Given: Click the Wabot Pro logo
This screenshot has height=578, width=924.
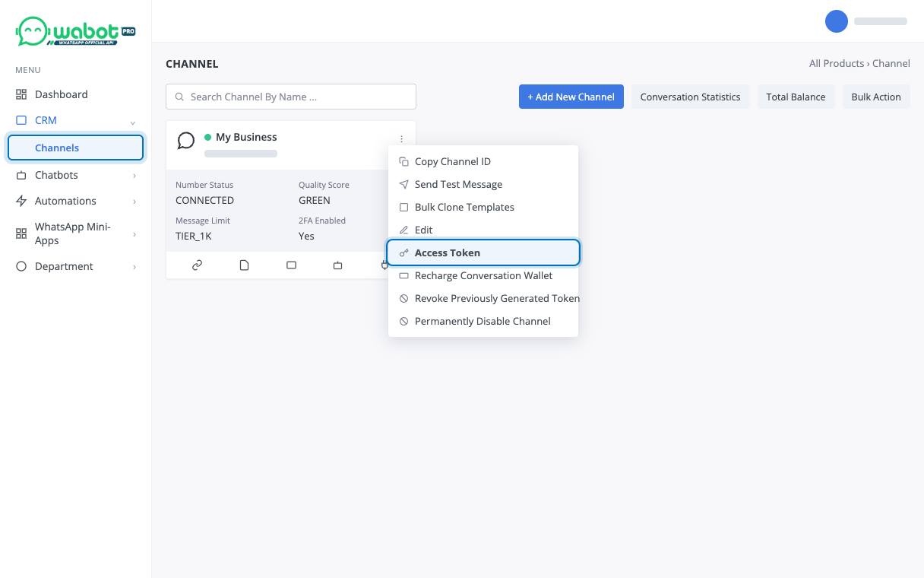Looking at the screenshot, I should pos(75,31).
